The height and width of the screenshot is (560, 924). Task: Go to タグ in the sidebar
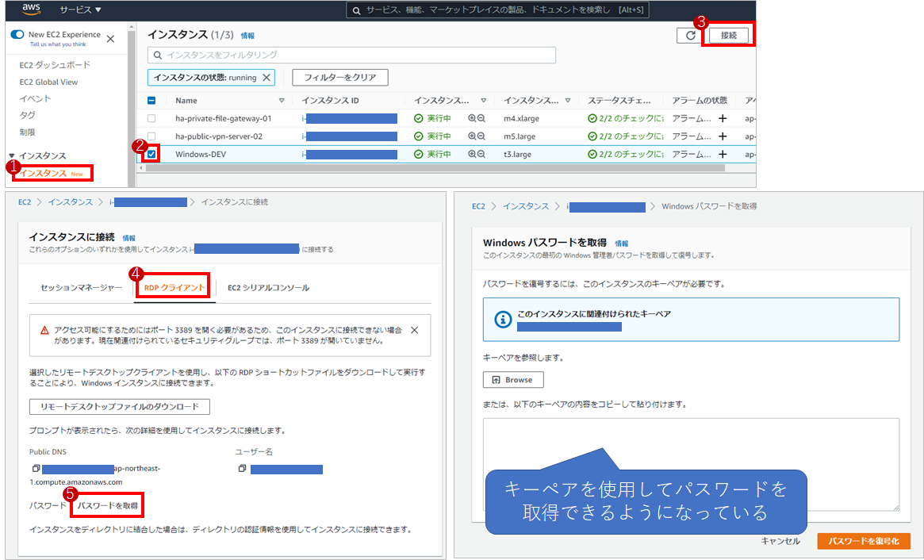click(x=27, y=115)
